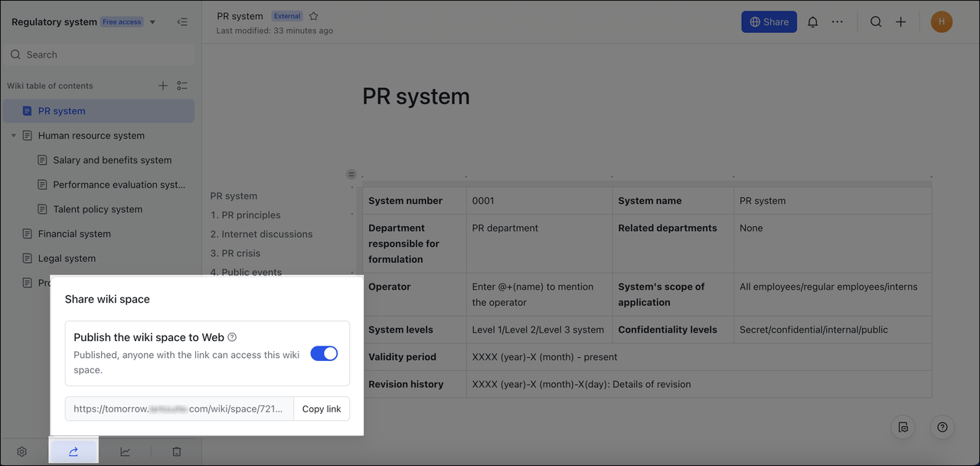
Task: Open the more options ellipsis menu
Action: [838, 22]
